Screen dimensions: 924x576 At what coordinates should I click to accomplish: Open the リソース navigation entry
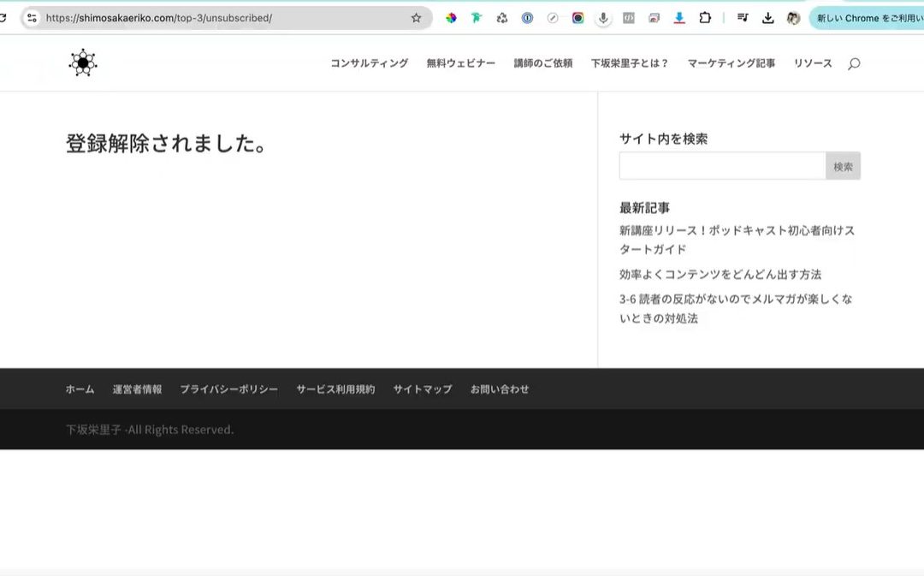pos(811,62)
